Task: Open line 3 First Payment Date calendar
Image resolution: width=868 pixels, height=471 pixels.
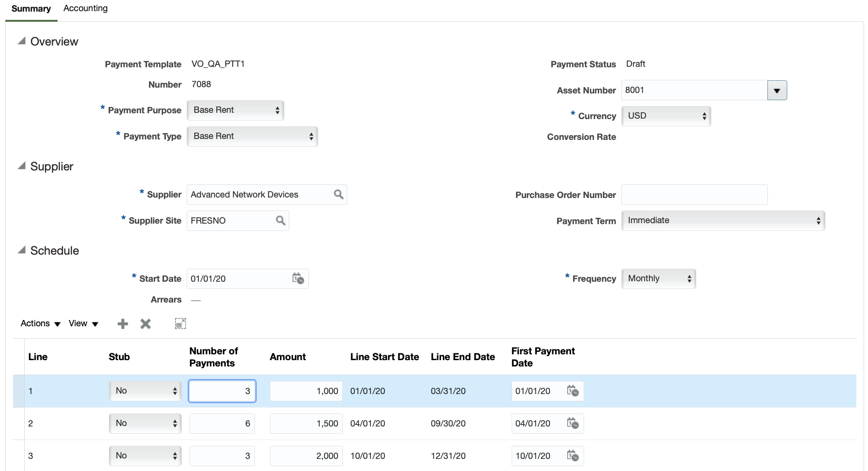Action: click(573, 456)
